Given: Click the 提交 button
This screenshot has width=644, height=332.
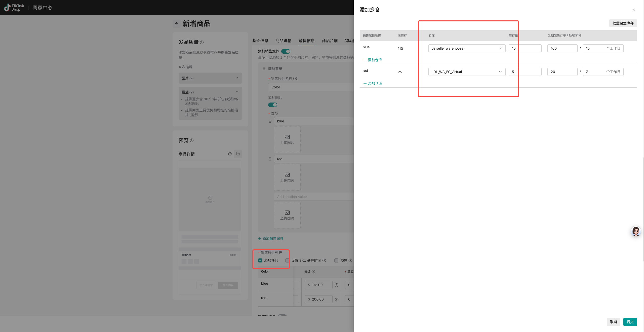Looking at the screenshot, I should [x=630, y=322].
